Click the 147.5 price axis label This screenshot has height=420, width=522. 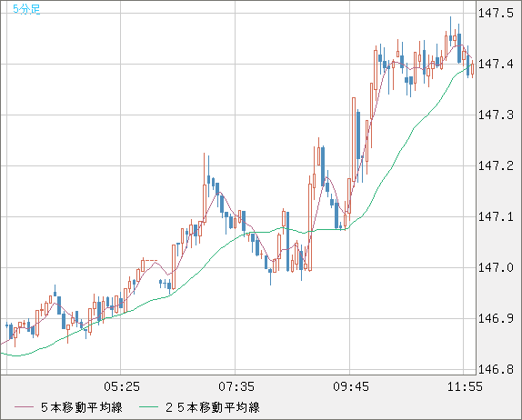tap(496, 13)
